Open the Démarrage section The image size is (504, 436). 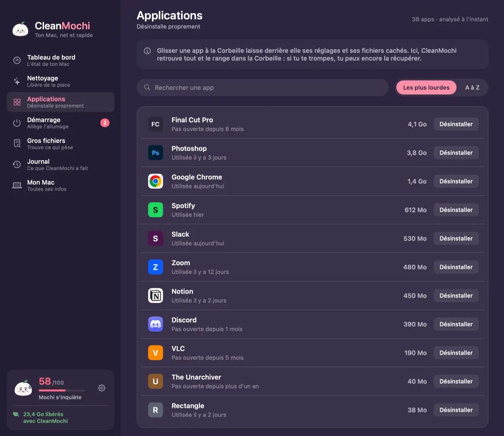coord(60,123)
